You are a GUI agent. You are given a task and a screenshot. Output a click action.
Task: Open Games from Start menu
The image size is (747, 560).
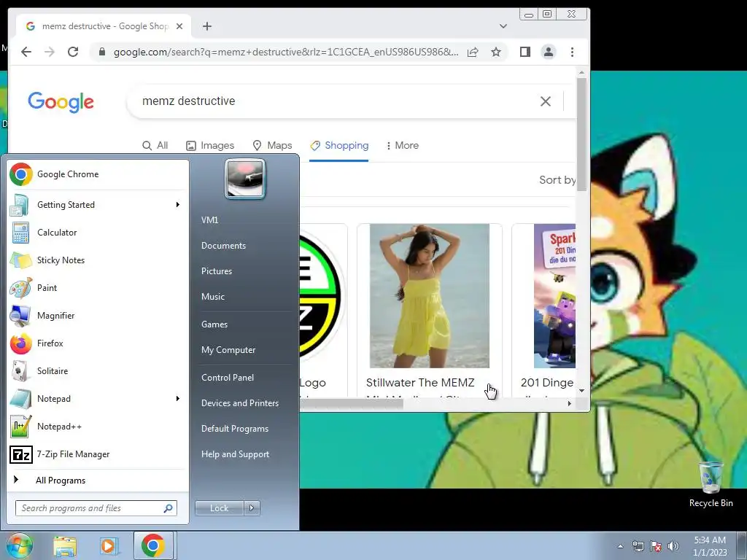click(214, 324)
